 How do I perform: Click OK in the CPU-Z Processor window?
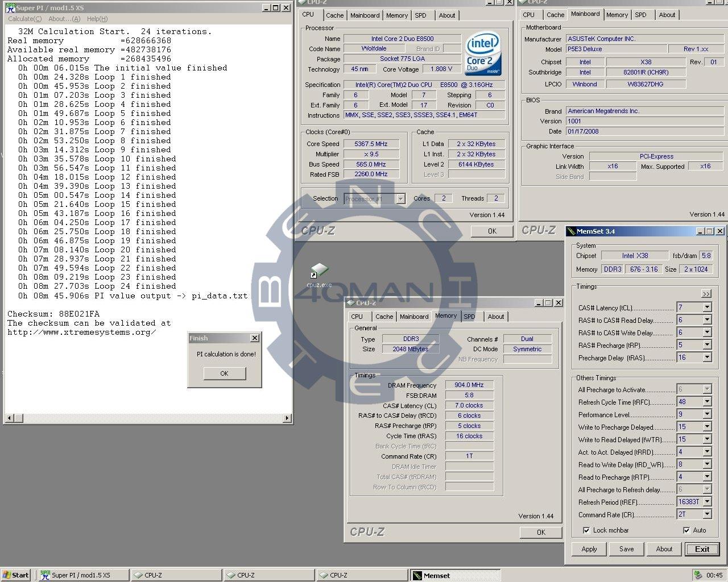click(x=492, y=231)
